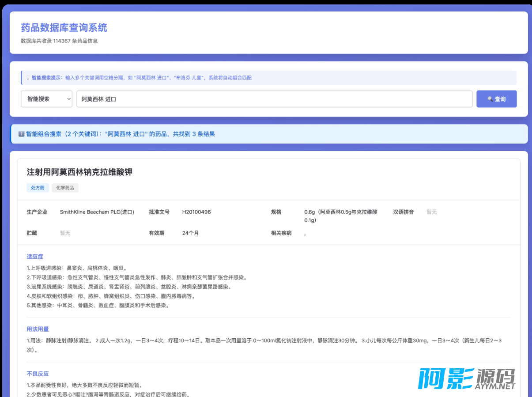Viewport: 532px width, 397px height.
Task: Click the 暂无 value beside 汉语拼音
Action: pos(431,212)
